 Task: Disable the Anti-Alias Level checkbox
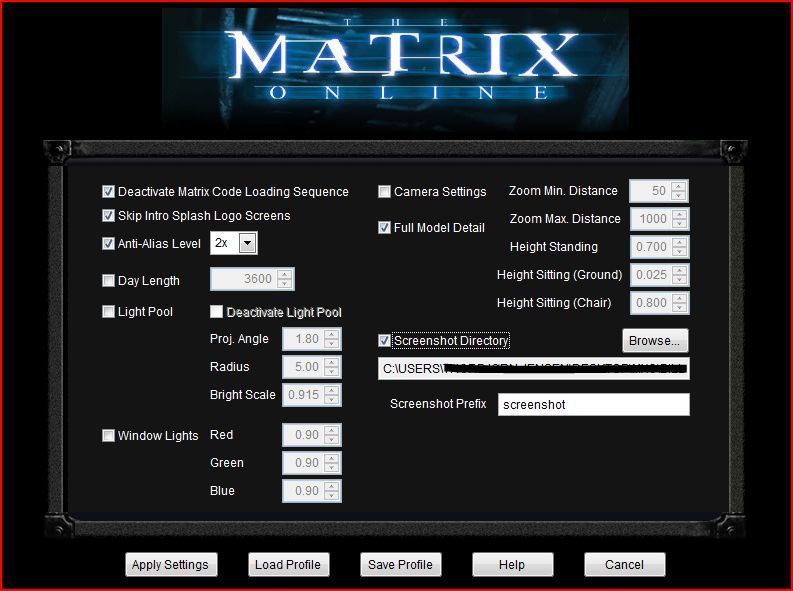coord(108,244)
